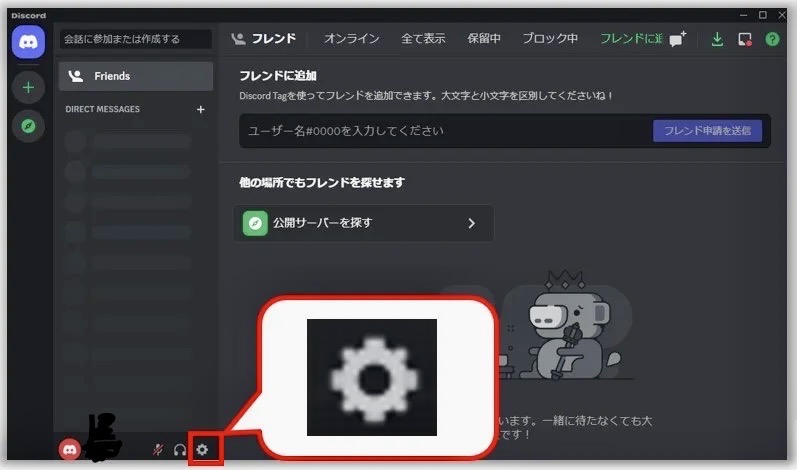Click the conversation search box
The height and width of the screenshot is (470, 797).
pos(136,39)
